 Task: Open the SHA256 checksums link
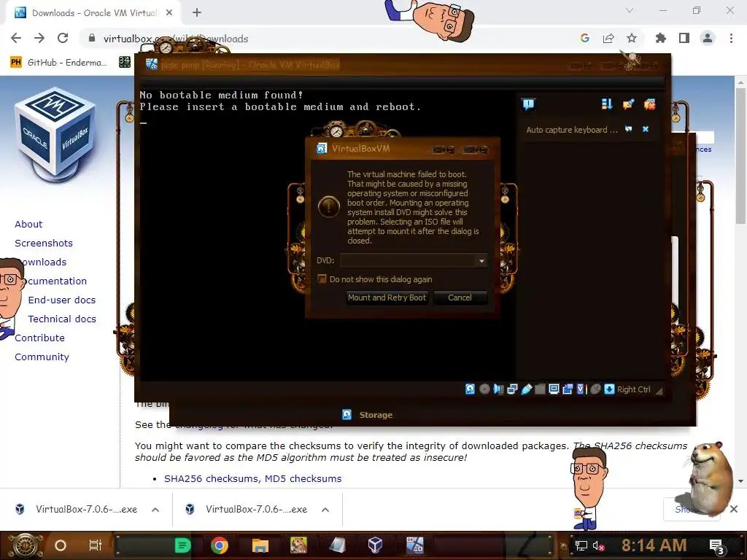(211, 478)
